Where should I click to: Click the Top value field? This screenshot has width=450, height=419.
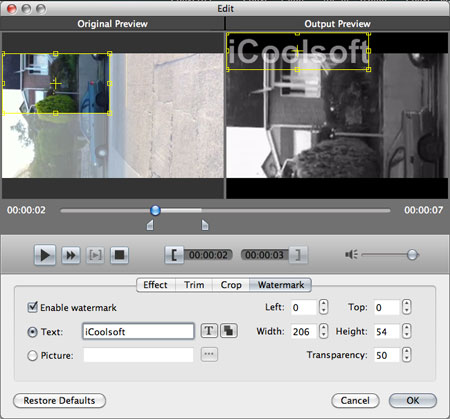(x=387, y=307)
